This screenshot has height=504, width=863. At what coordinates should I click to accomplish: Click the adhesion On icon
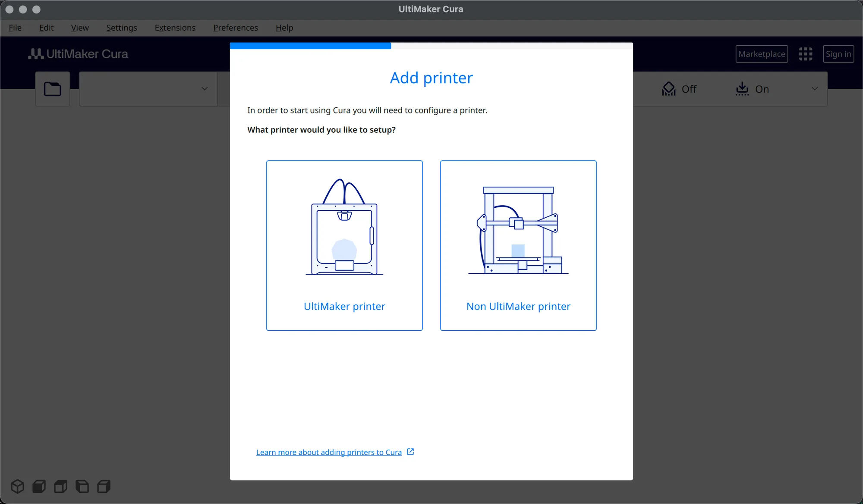[742, 89]
